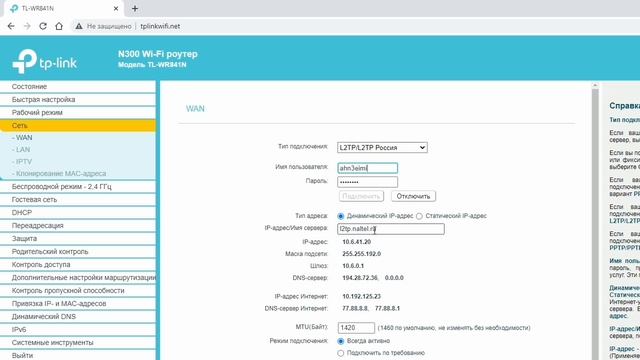Click Internet IP value 10.192.125.23
Image resolution: width=640 pixels, height=360 pixels.
pyautogui.click(x=361, y=296)
